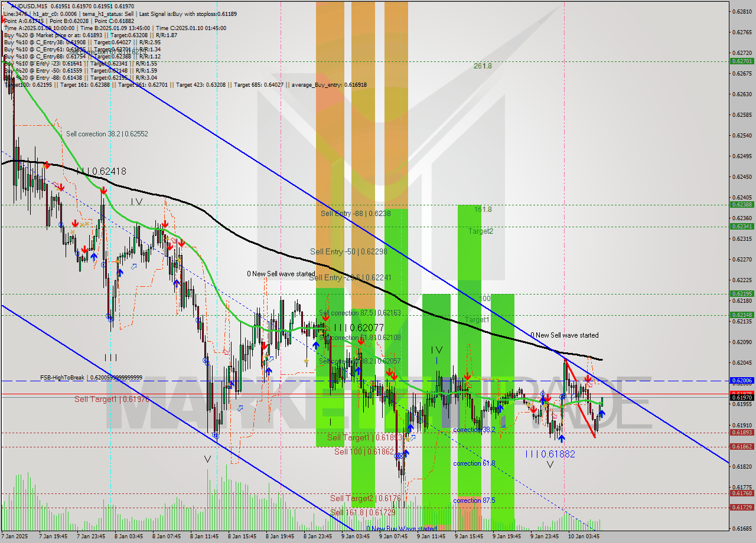Select the 'Target2' label
This screenshot has width=756, height=543.
click(480, 231)
